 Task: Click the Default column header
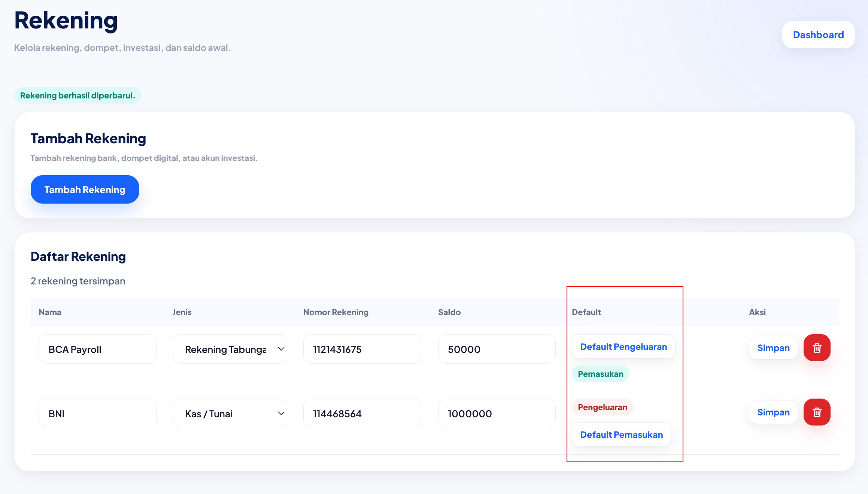coord(586,312)
